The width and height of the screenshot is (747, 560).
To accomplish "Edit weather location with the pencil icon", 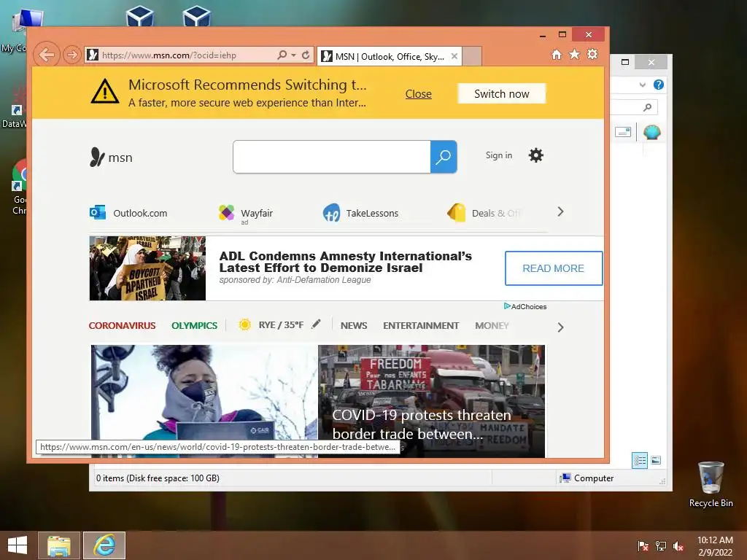I will [316, 324].
